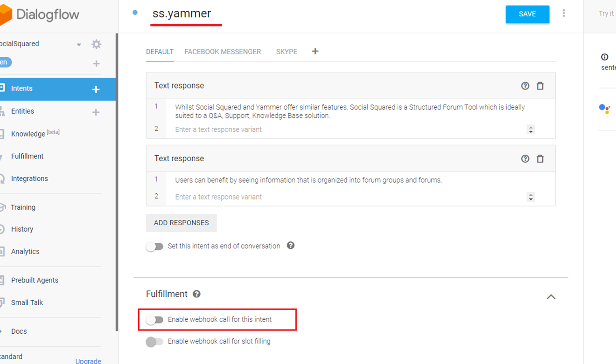Viewport: 616px width, 364px height.
Task: Enable webhook call for this intent
Action: (154, 320)
